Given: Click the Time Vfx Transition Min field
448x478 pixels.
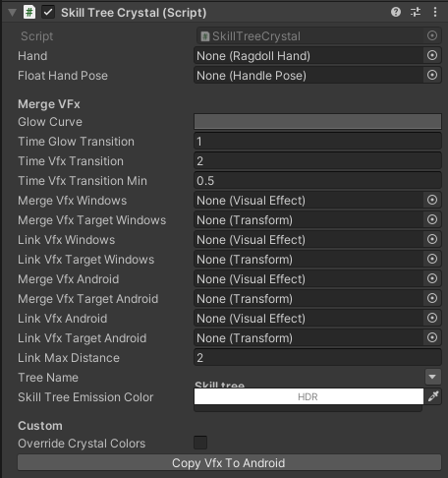Looking at the screenshot, I should pyautogui.click(x=317, y=181).
